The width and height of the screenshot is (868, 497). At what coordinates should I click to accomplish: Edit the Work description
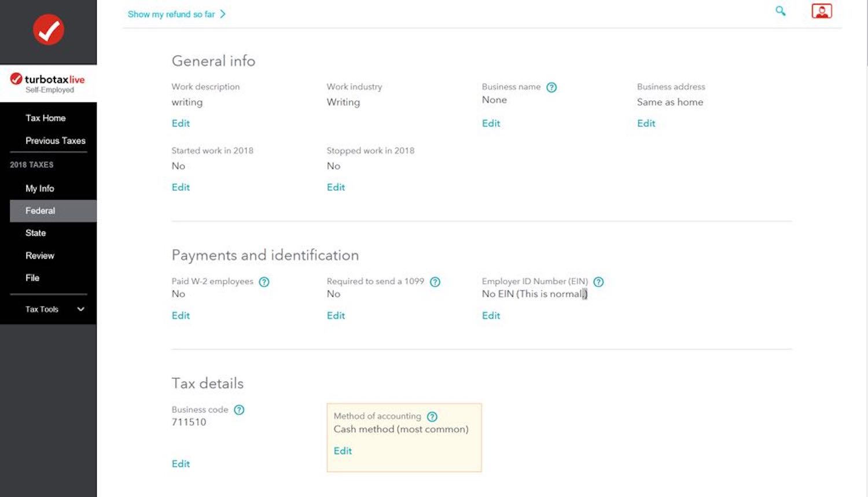[181, 123]
